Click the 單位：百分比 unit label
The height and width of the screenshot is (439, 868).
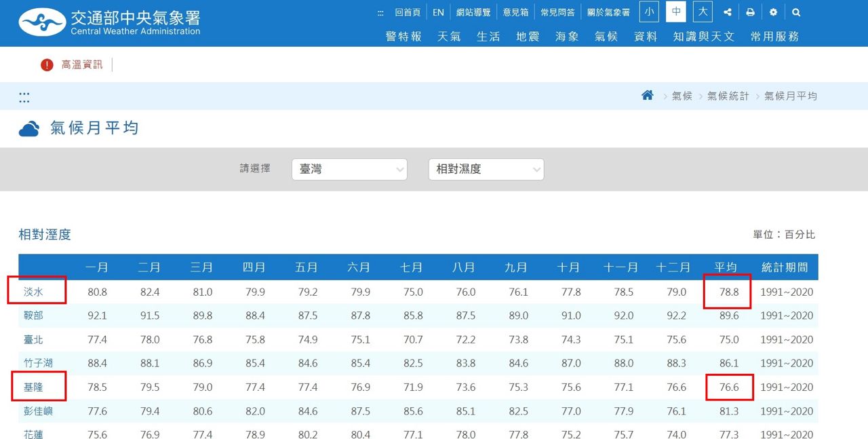pyautogui.click(x=784, y=235)
